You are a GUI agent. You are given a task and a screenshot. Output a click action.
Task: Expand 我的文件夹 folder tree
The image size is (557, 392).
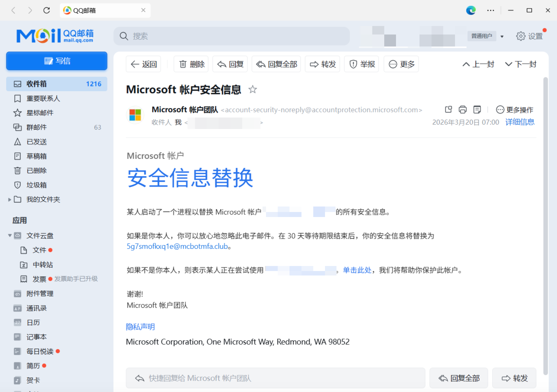pyautogui.click(x=9, y=199)
